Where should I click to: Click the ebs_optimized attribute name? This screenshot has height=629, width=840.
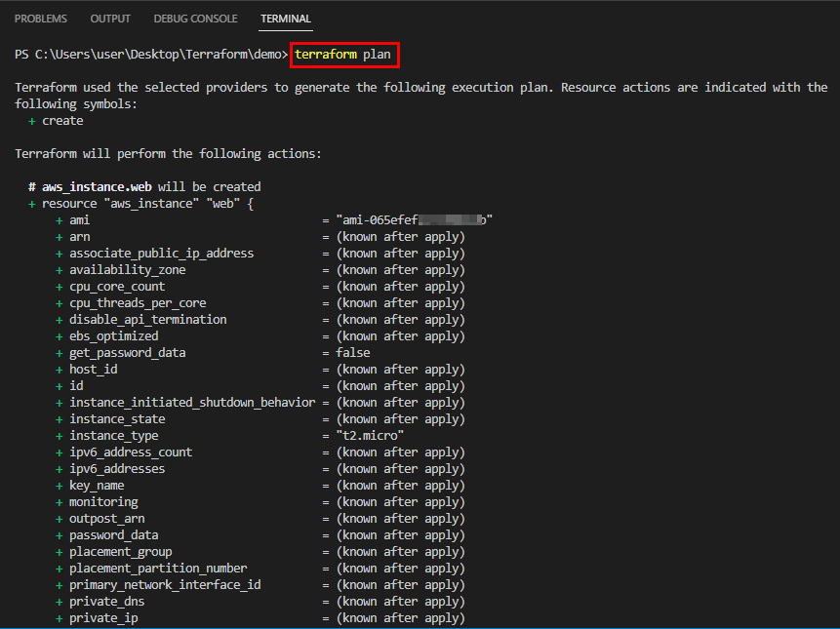coord(113,336)
